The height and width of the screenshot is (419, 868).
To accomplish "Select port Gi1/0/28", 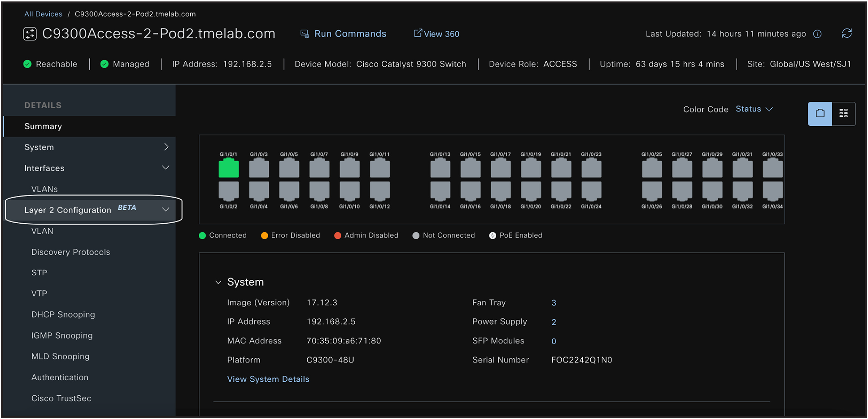I will 682,191.
